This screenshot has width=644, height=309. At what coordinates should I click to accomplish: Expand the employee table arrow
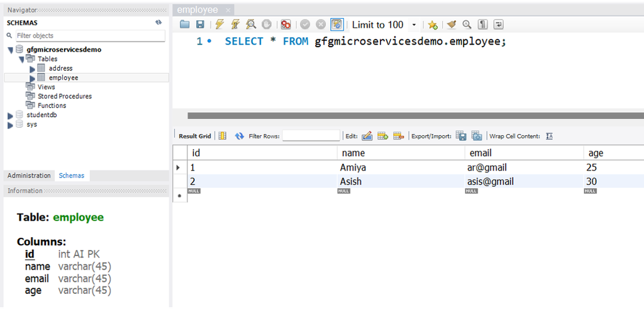pyautogui.click(x=33, y=78)
